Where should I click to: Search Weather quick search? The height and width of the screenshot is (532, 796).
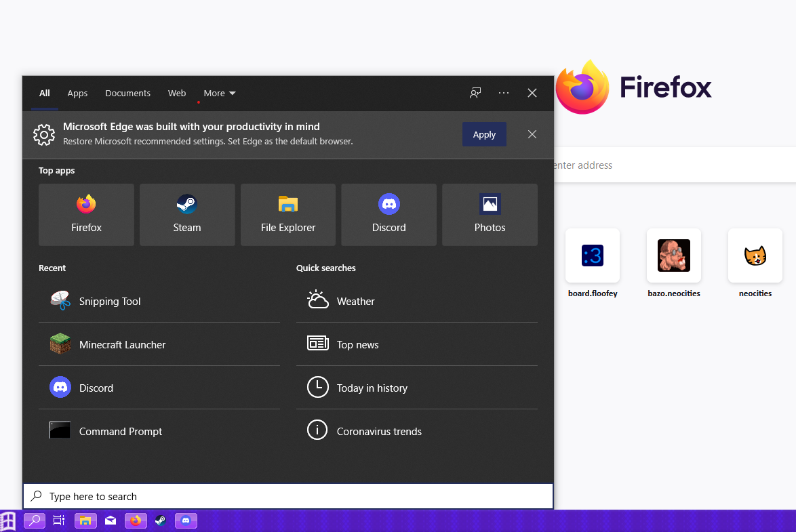tap(417, 301)
